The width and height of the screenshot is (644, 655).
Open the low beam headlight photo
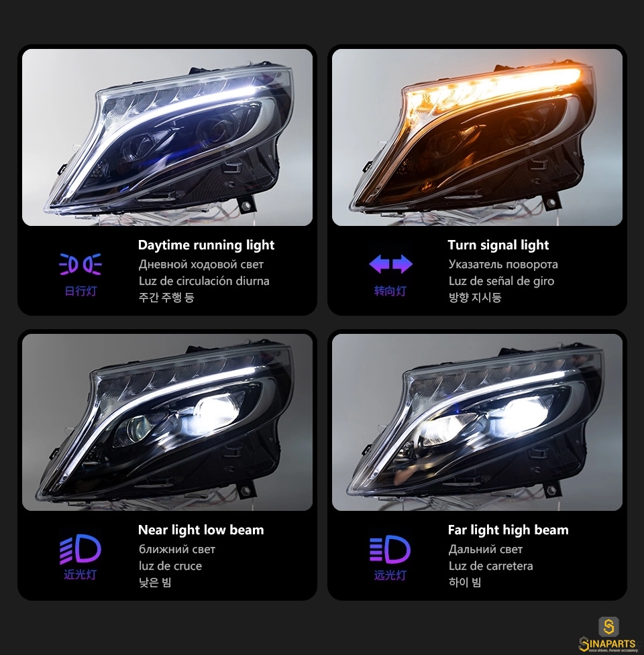coord(167,422)
